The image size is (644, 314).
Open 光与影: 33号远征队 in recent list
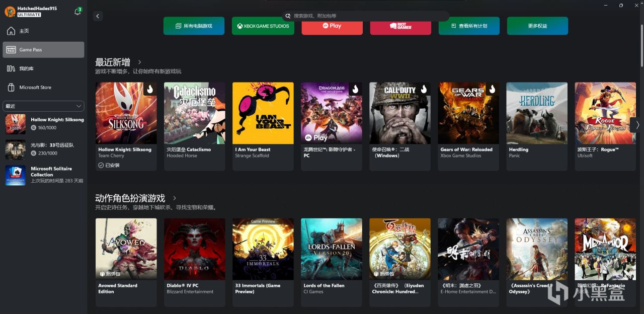43,149
